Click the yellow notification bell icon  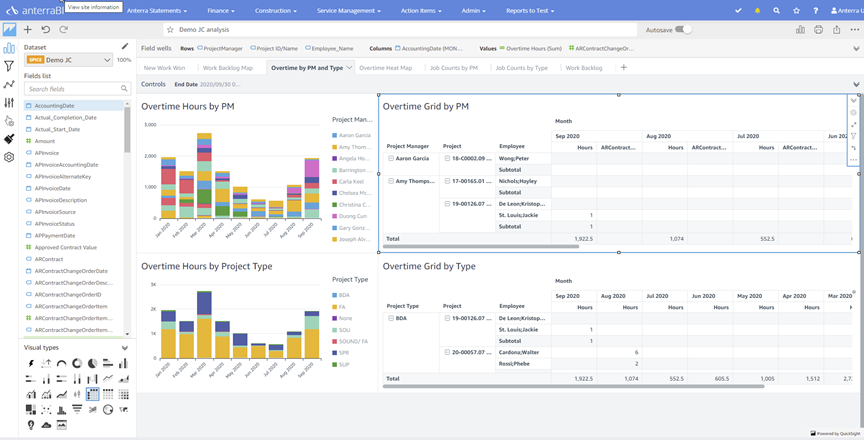tap(757, 10)
